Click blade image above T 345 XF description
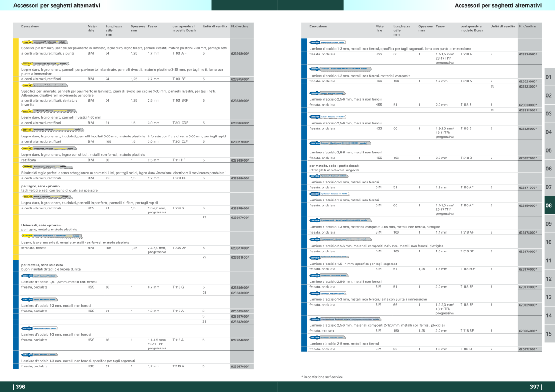555x392 pixels. pyautogui.click(x=52, y=236)
